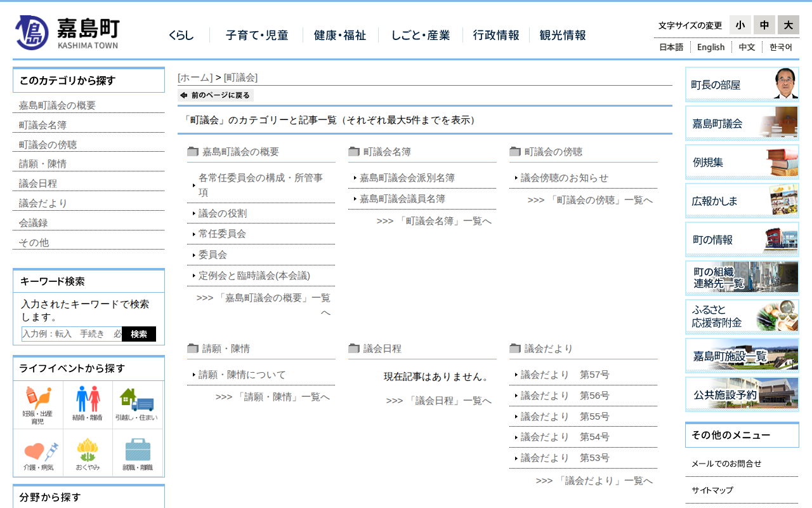Open the 嘉島町施設一覧 banner

point(742,356)
